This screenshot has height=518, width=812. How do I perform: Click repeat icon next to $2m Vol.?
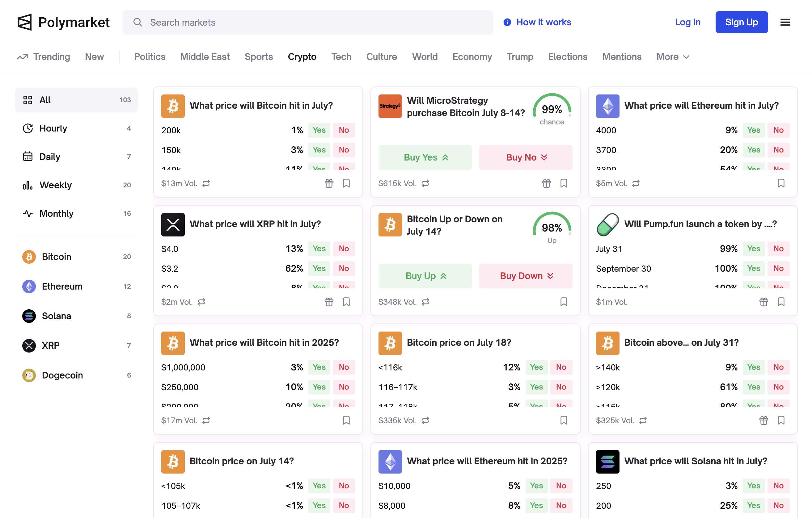pyautogui.click(x=201, y=302)
